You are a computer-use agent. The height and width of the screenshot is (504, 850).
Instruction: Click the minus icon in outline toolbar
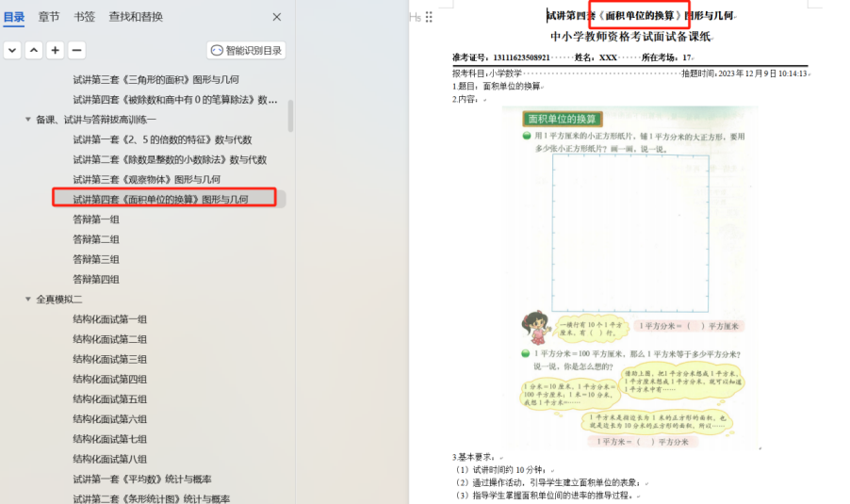click(77, 51)
